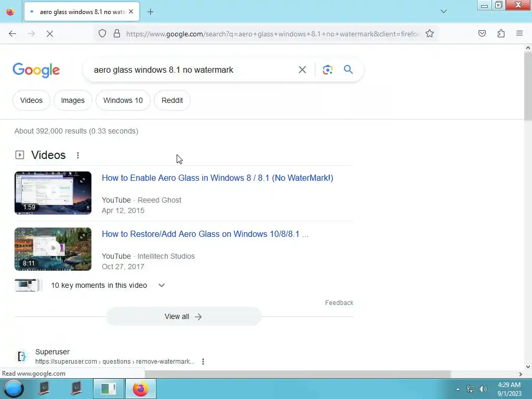Click the Superuser site name

pyautogui.click(x=52, y=352)
